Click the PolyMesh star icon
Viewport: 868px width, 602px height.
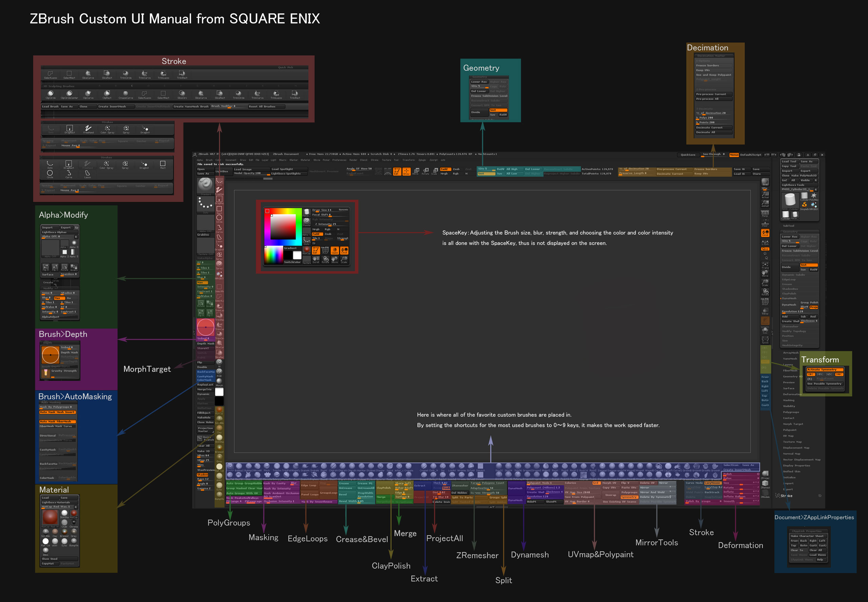(x=814, y=195)
